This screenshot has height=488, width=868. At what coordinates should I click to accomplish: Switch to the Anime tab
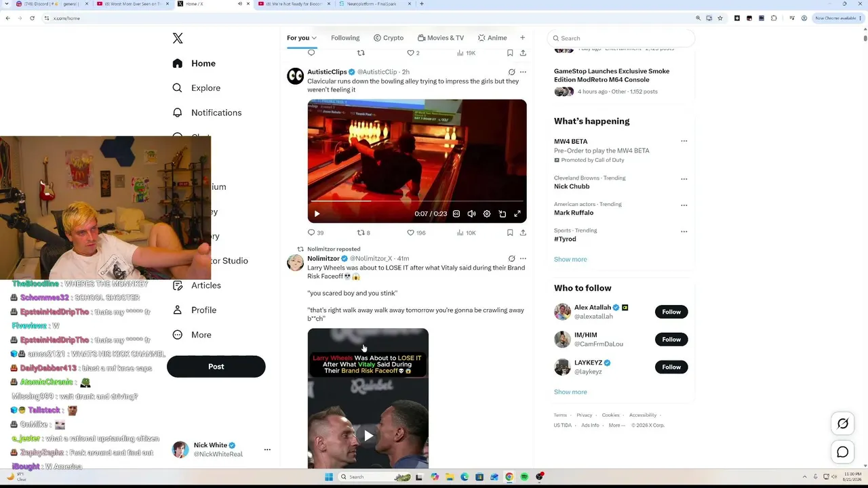pyautogui.click(x=492, y=38)
